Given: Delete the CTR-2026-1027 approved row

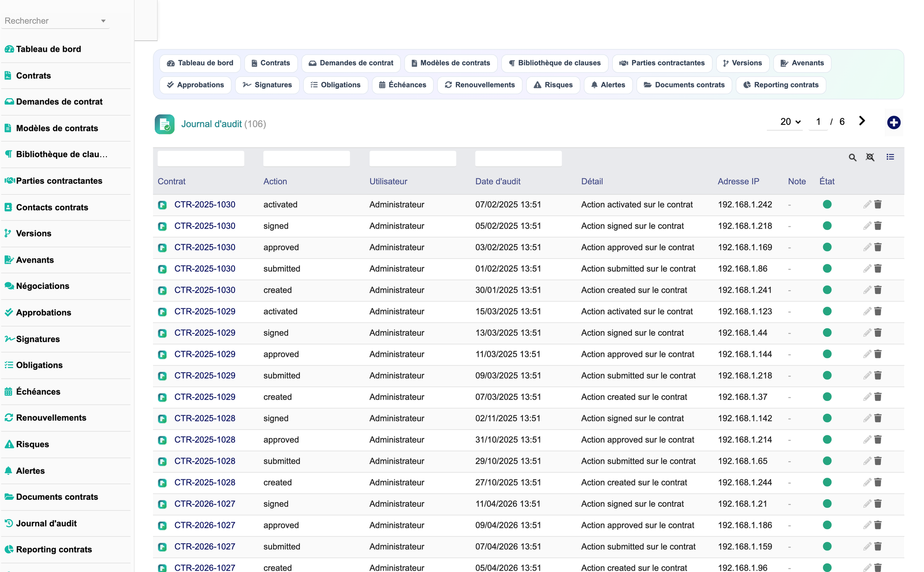Looking at the screenshot, I should [x=878, y=525].
